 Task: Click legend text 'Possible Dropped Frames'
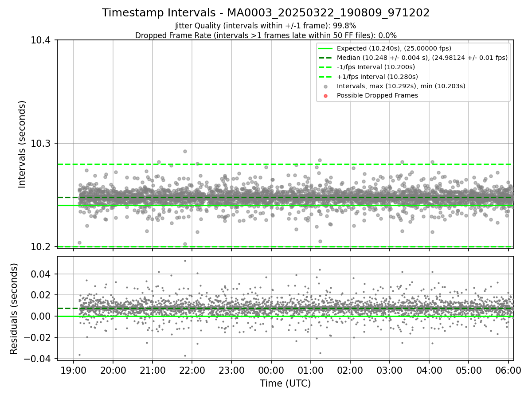(x=377, y=95)
